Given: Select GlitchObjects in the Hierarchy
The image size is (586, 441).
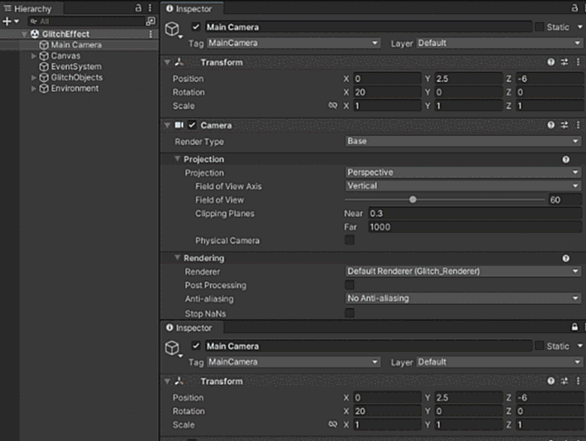Looking at the screenshot, I should tap(77, 77).
